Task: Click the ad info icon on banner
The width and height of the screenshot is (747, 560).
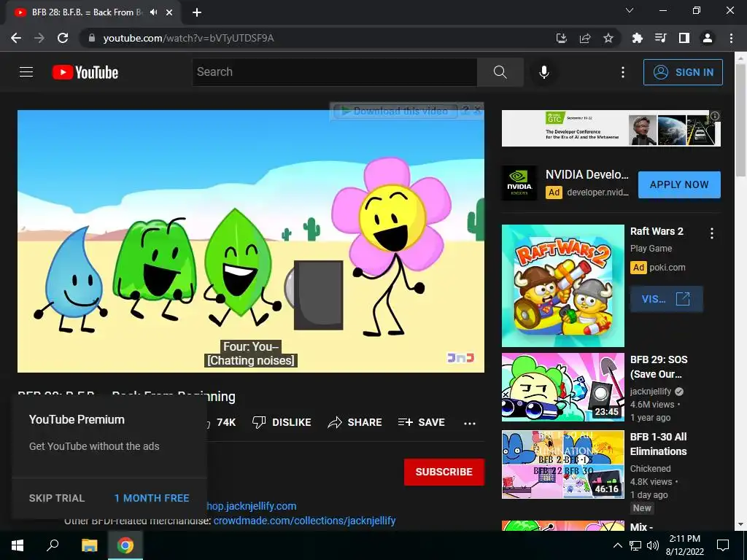Action: pos(715,116)
